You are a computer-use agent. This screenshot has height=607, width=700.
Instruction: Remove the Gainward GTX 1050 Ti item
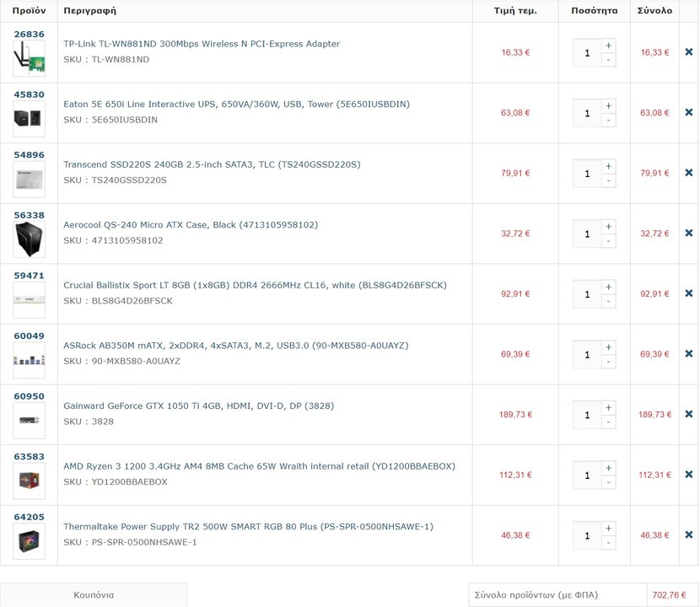point(689,414)
